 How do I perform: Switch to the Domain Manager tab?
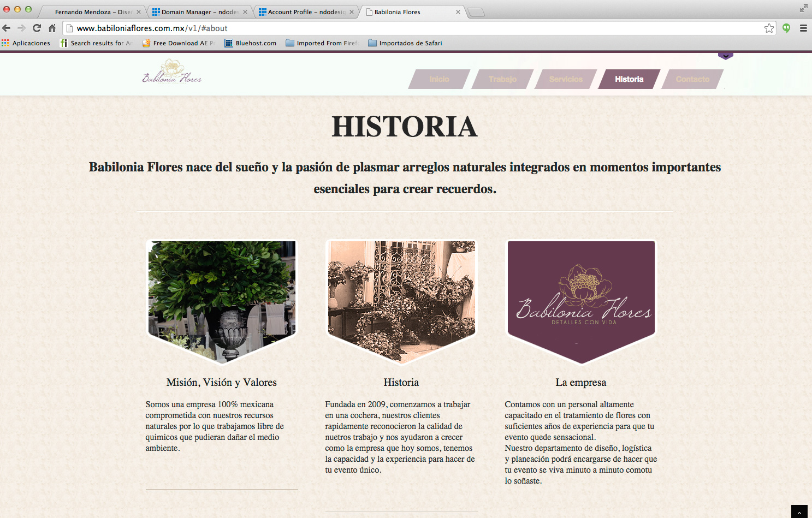click(x=199, y=12)
